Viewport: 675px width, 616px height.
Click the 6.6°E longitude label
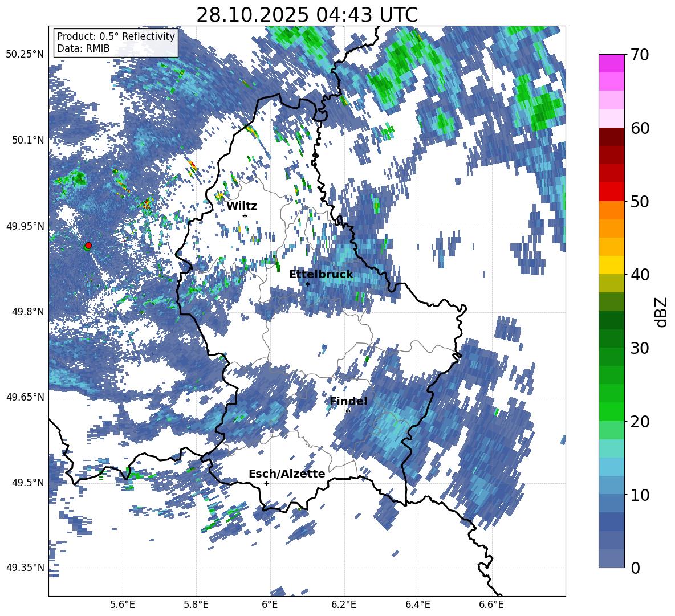click(x=491, y=605)
